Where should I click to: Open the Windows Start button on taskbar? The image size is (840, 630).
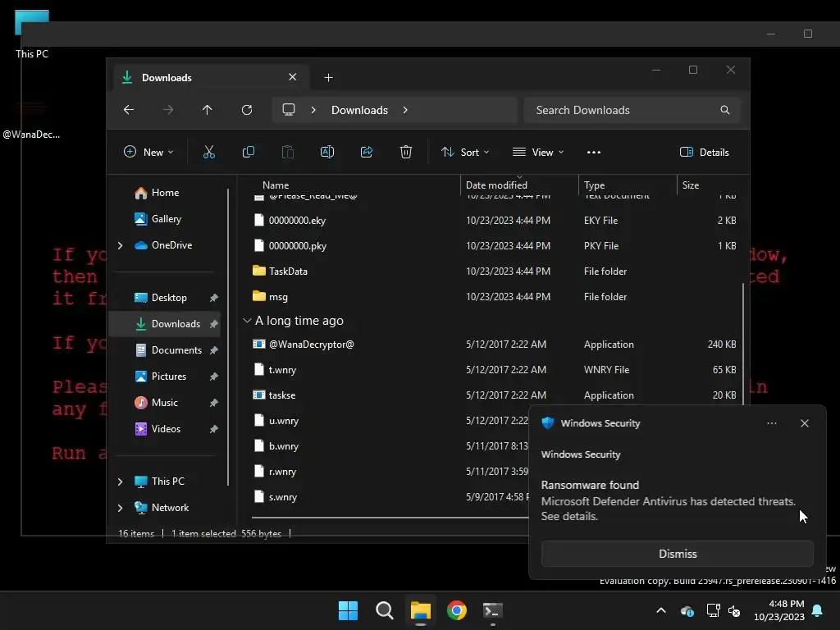coord(348,610)
